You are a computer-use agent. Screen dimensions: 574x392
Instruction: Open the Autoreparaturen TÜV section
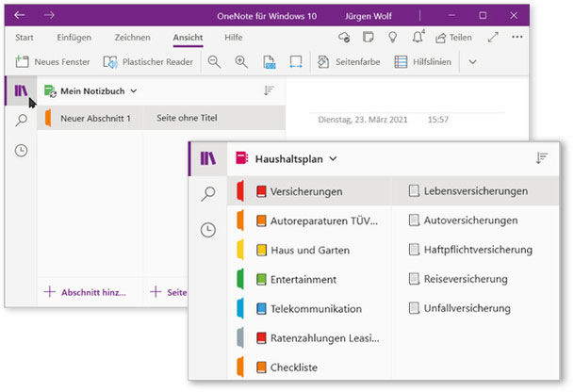pyautogui.click(x=309, y=220)
